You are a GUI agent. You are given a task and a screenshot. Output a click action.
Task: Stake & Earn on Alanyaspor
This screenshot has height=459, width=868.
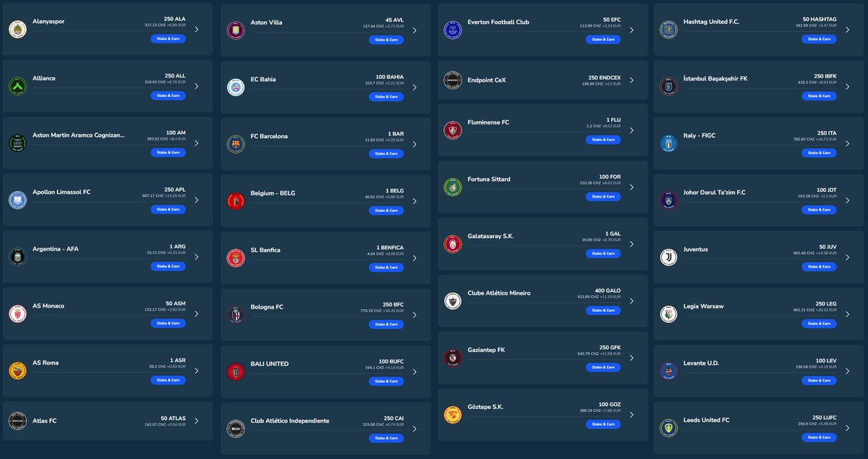168,39
